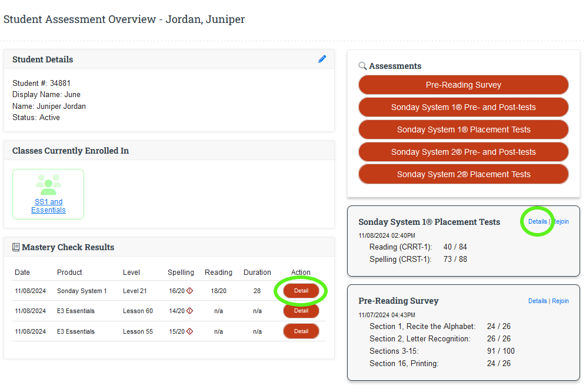The image size is (586, 392).
Task: View Detail for E3 Essentials Lesson 55
Action: coord(301,331)
